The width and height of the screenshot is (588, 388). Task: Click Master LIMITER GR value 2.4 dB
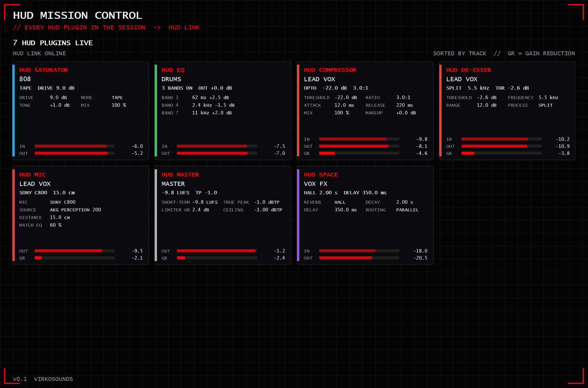(201, 210)
